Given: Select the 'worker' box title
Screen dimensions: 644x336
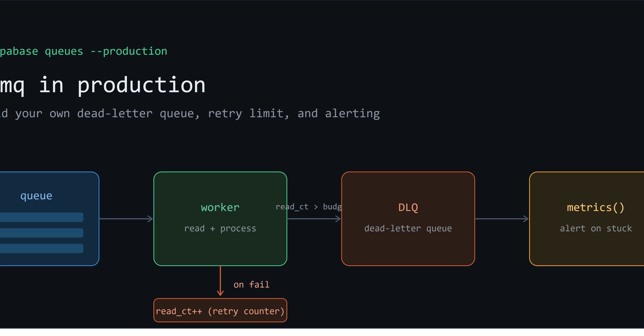Looking at the screenshot, I should click(x=220, y=207).
